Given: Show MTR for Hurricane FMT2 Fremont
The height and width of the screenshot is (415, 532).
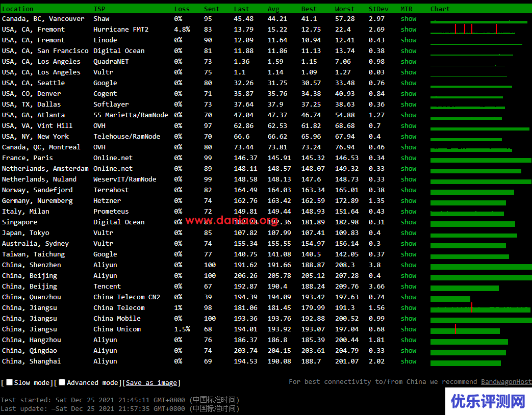Looking at the screenshot, I should pyautogui.click(x=409, y=30).
